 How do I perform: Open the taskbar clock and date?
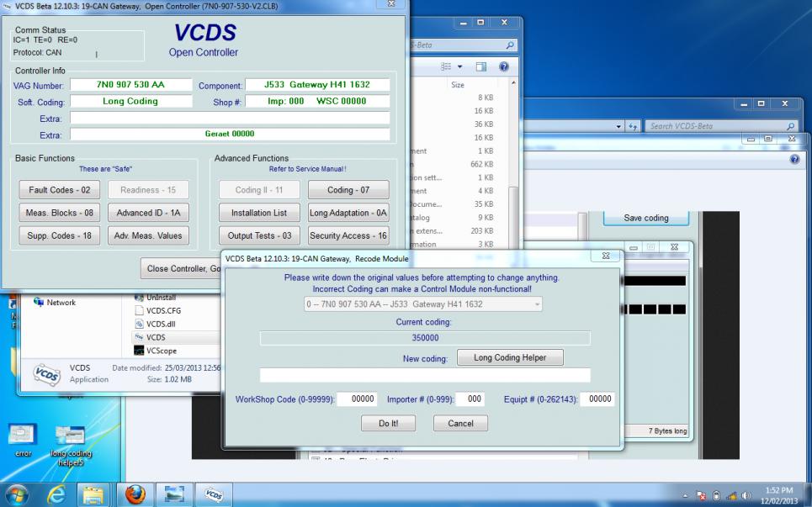tap(779, 495)
